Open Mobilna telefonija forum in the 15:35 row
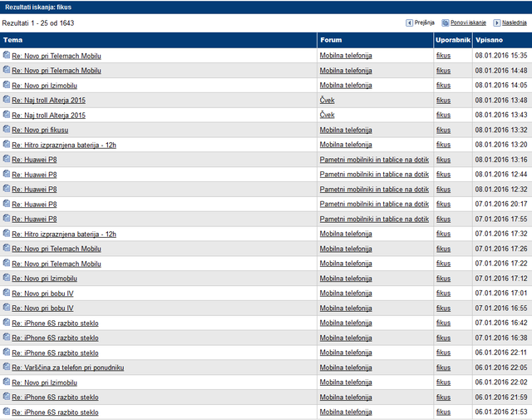Viewport: 532px width, 420px height. click(x=346, y=56)
